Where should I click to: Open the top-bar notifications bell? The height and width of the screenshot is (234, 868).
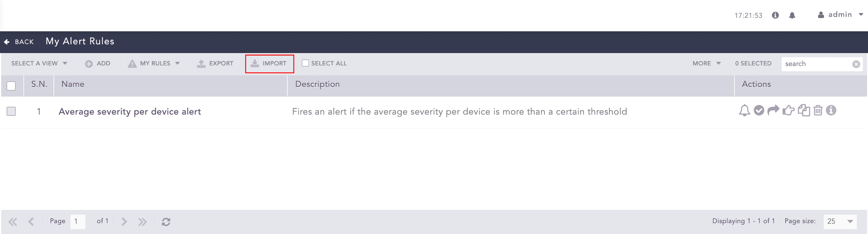pyautogui.click(x=792, y=15)
